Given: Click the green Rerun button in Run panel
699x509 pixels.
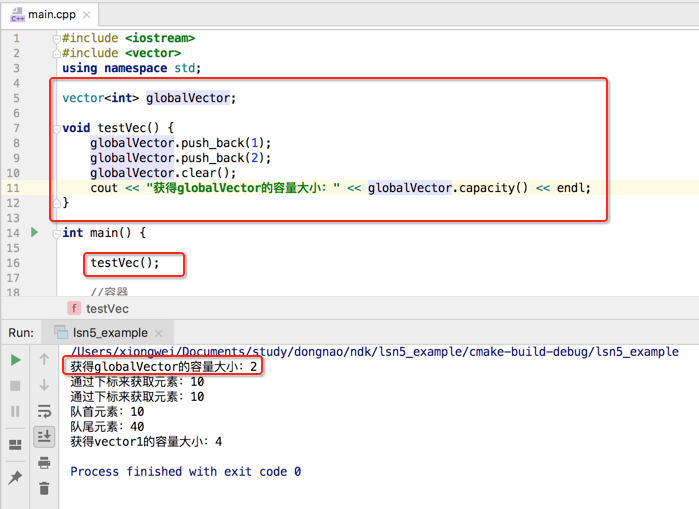Looking at the screenshot, I should [x=16, y=360].
